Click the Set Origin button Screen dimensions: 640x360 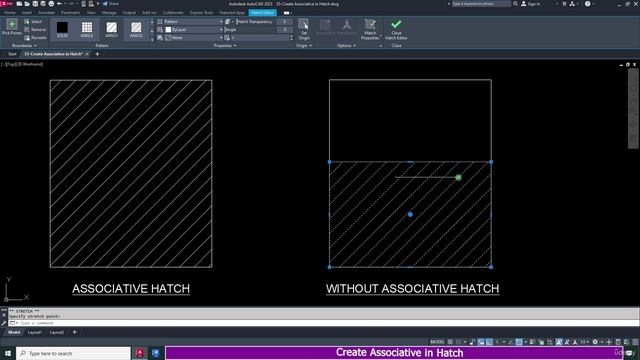point(304,29)
